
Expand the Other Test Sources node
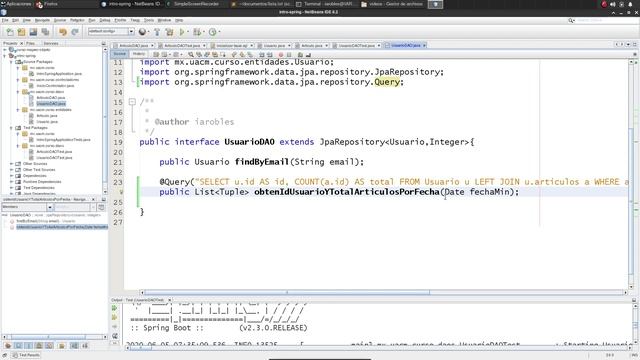point(11,169)
